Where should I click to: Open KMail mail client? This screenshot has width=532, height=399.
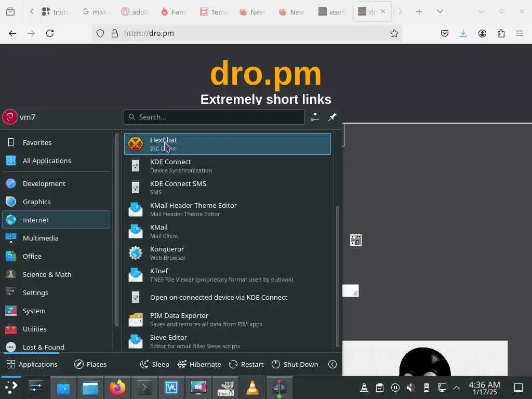(228, 231)
